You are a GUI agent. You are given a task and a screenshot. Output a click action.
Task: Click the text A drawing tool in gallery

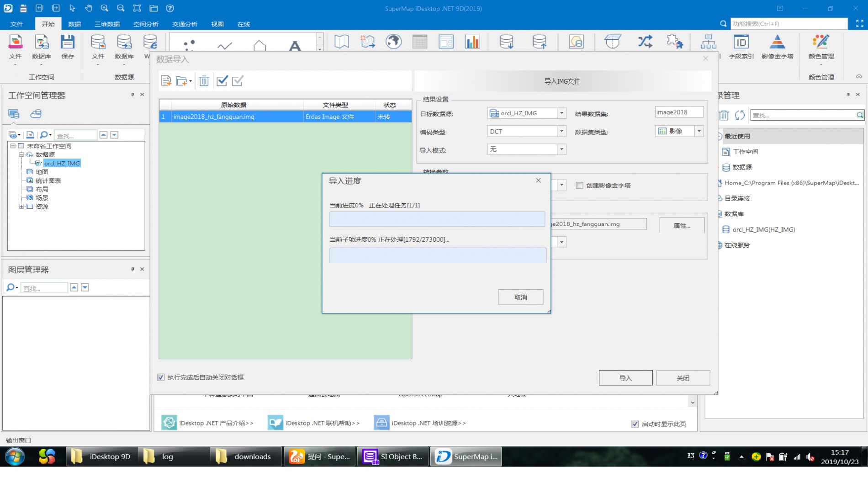click(295, 45)
